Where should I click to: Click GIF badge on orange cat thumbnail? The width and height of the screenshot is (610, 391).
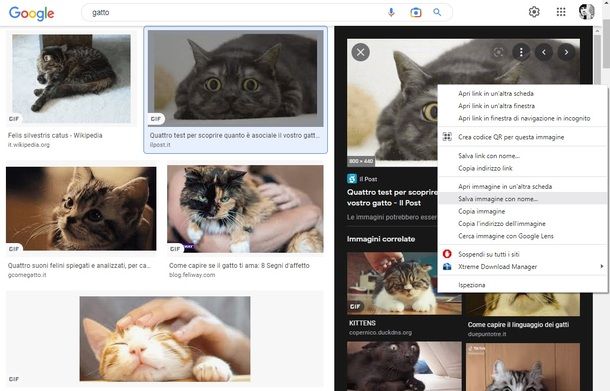coord(14,379)
